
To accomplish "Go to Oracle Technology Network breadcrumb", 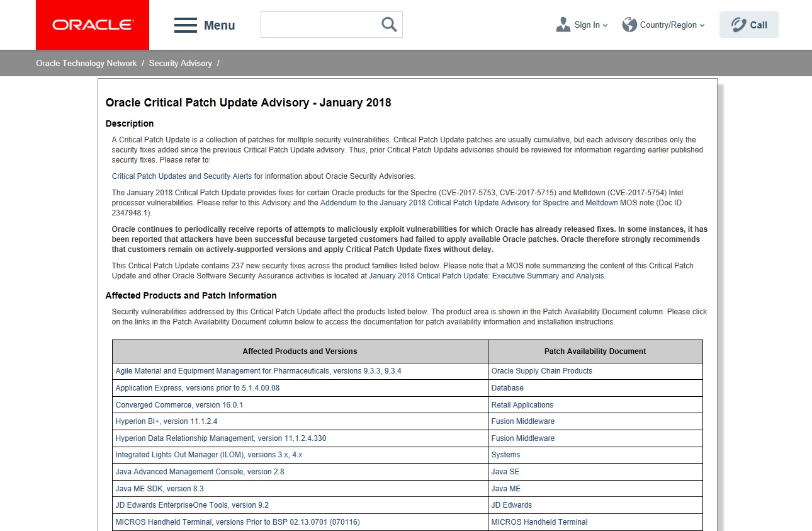I will pyautogui.click(x=86, y=64).
